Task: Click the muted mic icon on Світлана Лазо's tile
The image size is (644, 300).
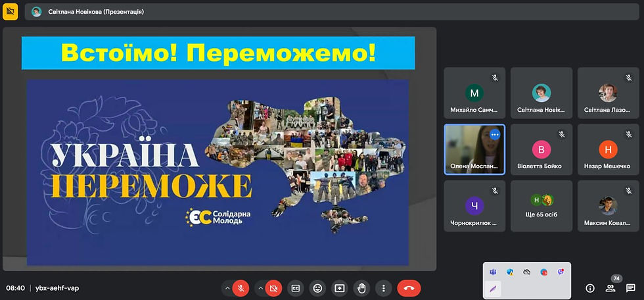Action: (x=629, y=78)
